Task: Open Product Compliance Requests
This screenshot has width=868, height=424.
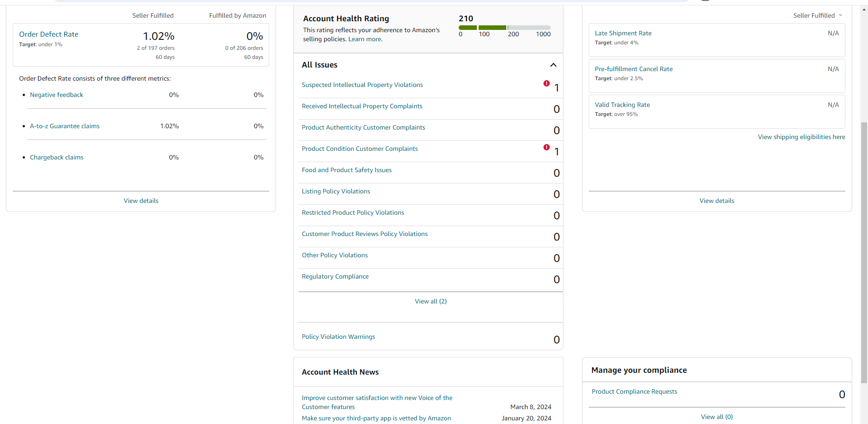Action: (x=634, y=391)
